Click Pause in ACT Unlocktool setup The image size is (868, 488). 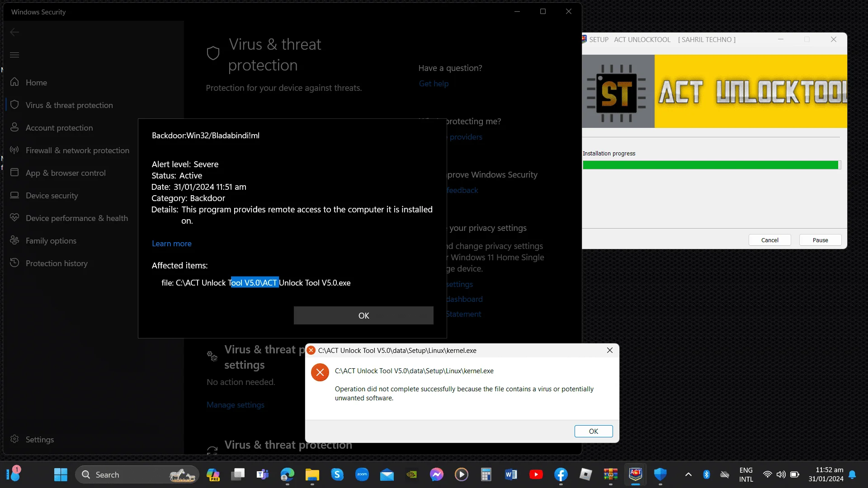click(x=820, y=240)
